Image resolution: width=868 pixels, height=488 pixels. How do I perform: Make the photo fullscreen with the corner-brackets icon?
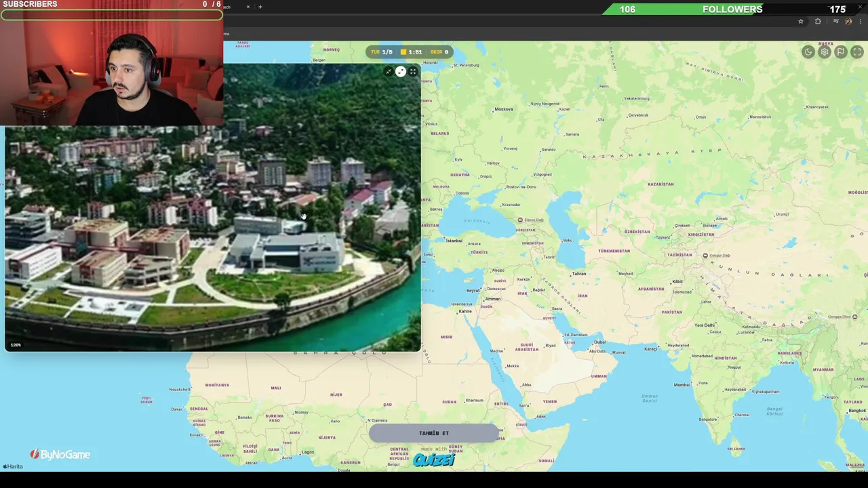click(x=413, y=71)
